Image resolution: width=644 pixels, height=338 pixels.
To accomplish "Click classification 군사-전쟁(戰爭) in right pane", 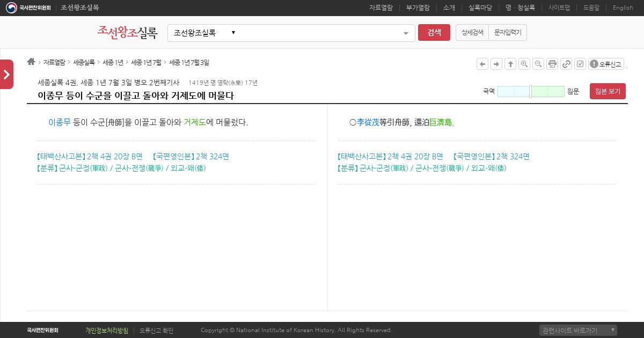I will point(440,168).
